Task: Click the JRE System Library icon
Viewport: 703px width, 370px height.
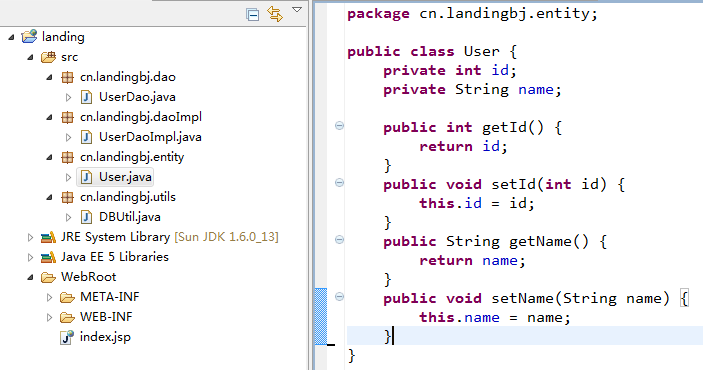Action: [48, 237]
